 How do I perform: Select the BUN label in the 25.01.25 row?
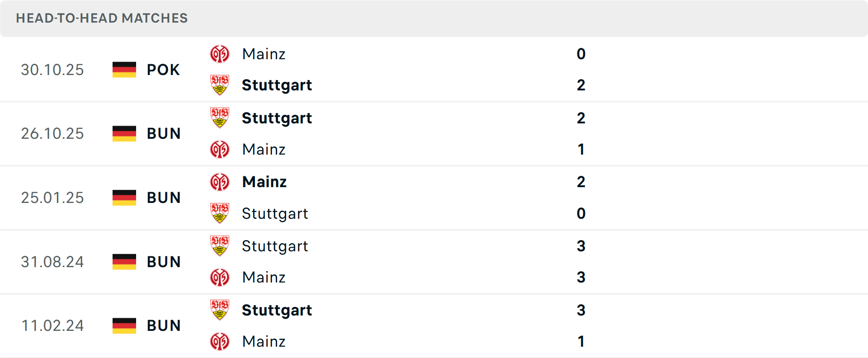click(163, 198)
